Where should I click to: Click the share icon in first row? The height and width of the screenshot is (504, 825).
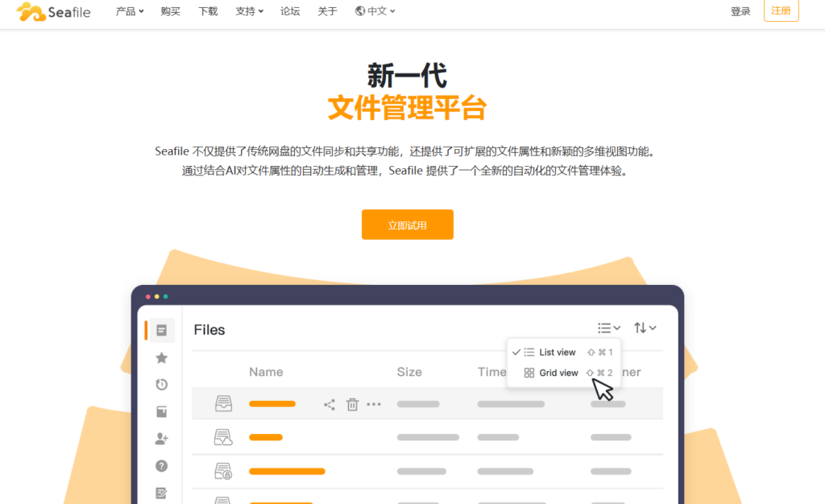[x=330, y=404]
